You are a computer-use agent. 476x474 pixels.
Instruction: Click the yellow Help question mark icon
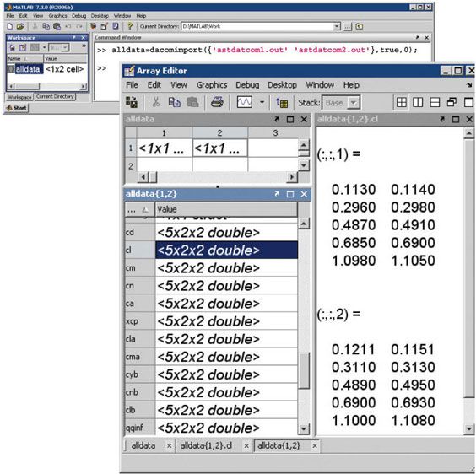click(130, 26)
